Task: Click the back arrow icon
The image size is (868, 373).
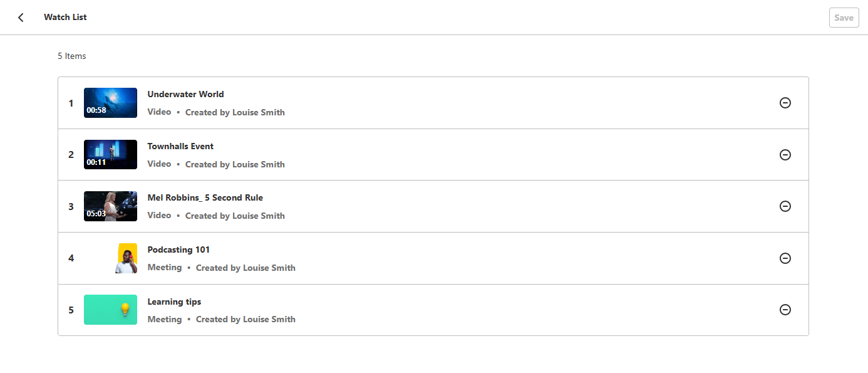Action: coord(21,18)
